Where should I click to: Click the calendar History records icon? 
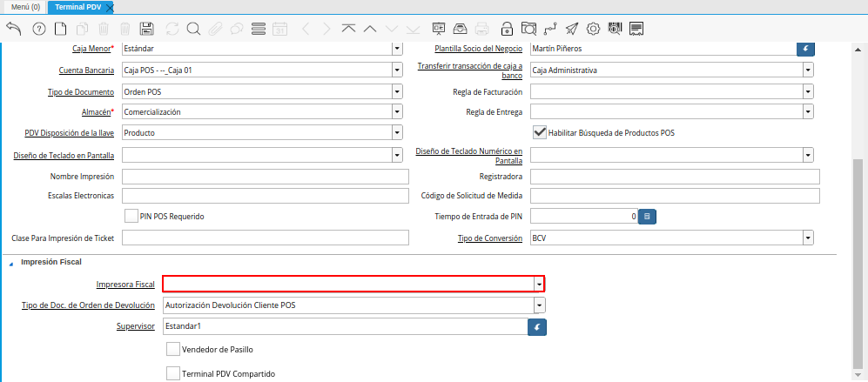280,29
